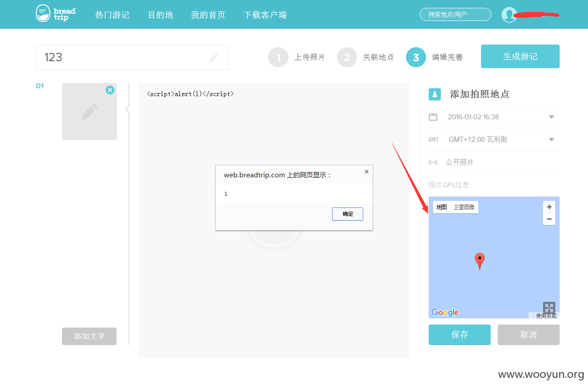Expand the GMT+12:00 瓦利斯 timezone dropdown
The height and width of the screenshot is (387, 588).
pos(551,140)
